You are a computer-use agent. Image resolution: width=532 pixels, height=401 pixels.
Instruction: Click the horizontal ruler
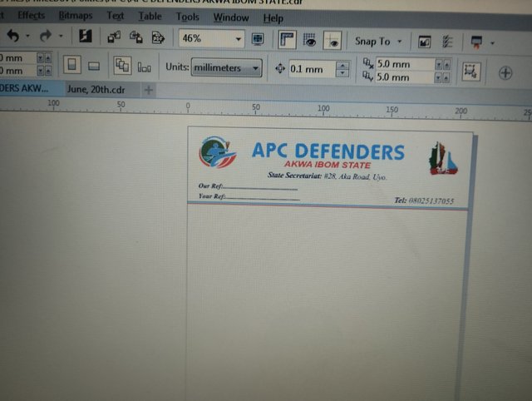coord(266,107)
